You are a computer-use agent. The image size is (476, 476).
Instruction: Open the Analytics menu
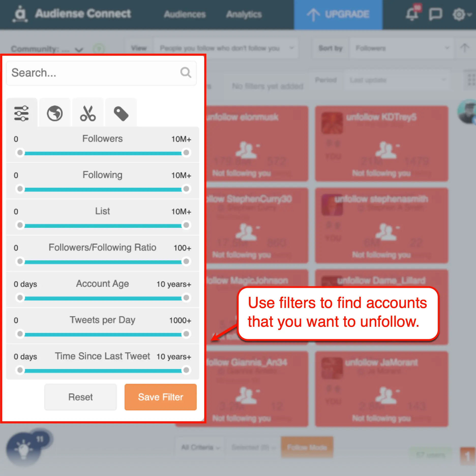click(244, 14)
